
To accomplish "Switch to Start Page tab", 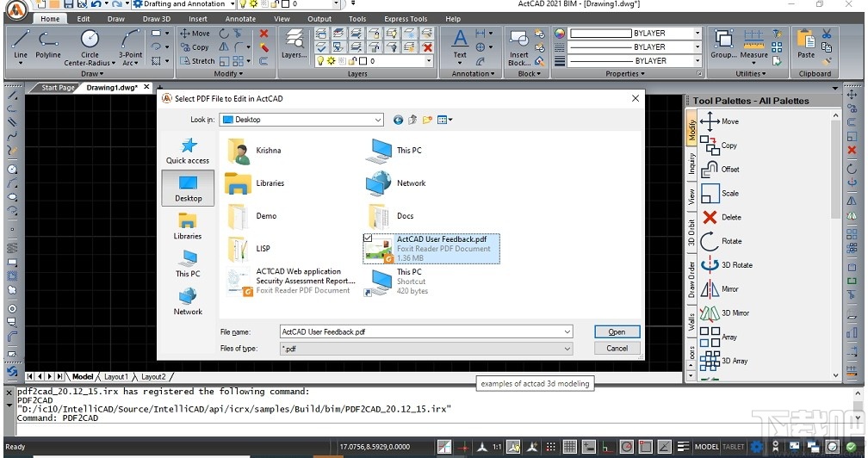I will point(58,88).
